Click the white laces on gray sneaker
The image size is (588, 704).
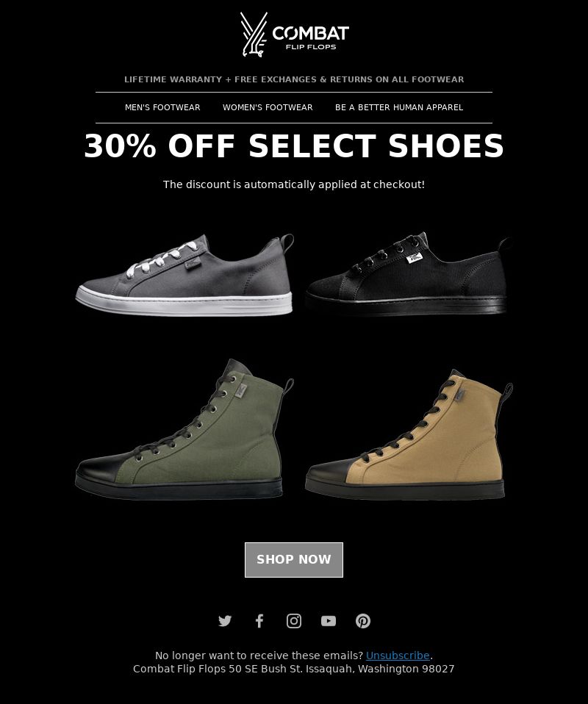[x=162, y=259]
